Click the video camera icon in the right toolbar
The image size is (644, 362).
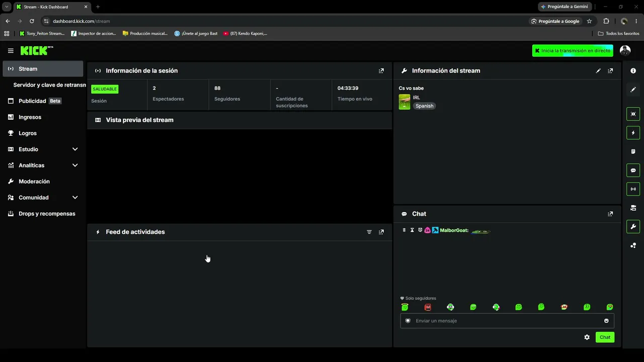coord(633,208)
